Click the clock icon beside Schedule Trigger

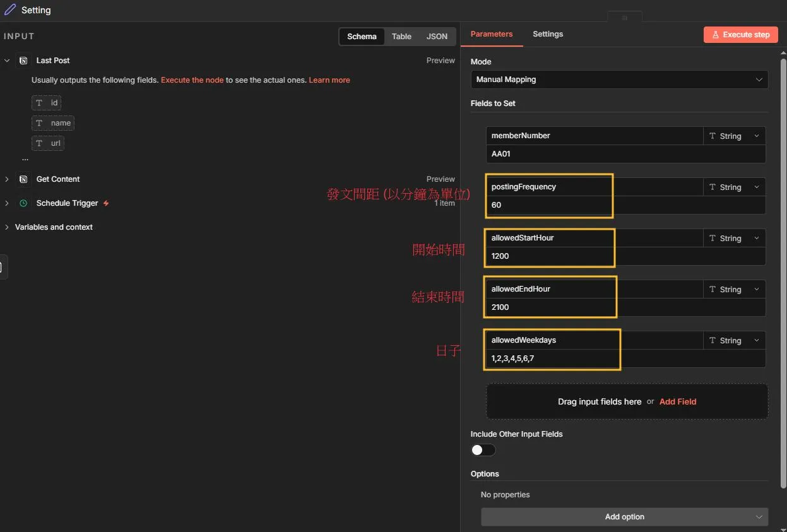(23, 203)
